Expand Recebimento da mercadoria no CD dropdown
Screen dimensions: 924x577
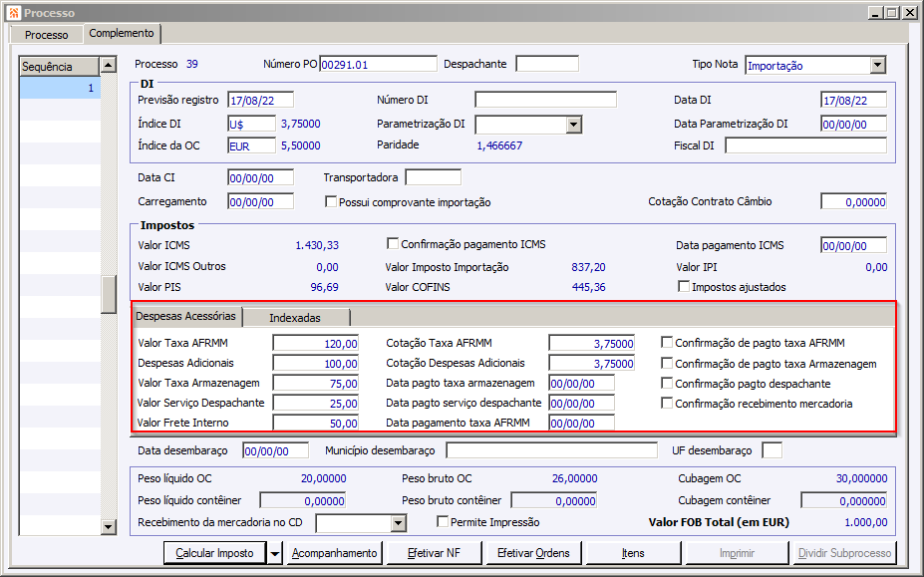click(x=399, y=522)
